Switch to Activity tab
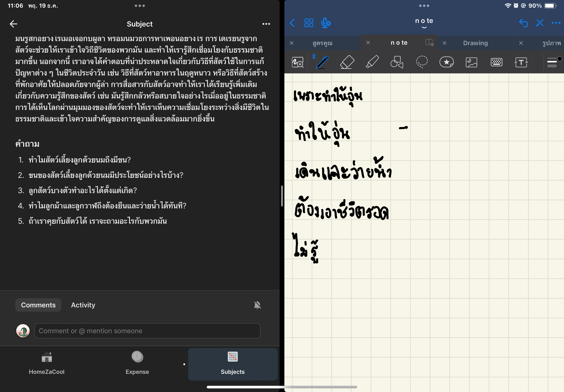Image resolution: width=564 pixels, height=392 pixels. [x=83, y=305]
